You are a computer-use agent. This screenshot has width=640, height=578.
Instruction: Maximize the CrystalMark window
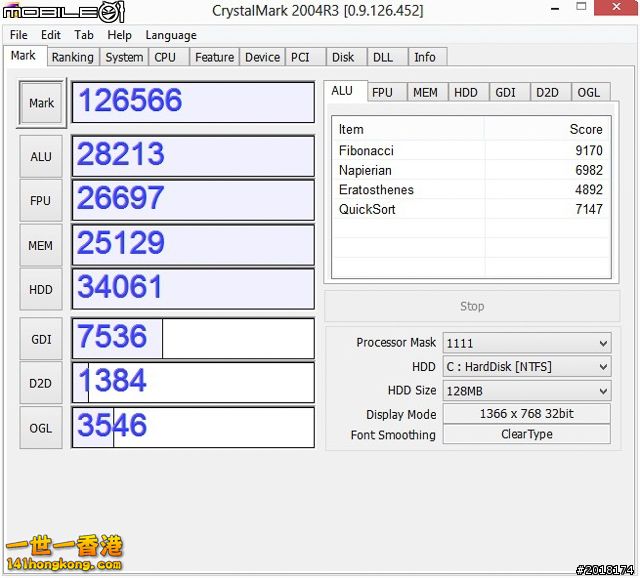(x=581, y=7)
